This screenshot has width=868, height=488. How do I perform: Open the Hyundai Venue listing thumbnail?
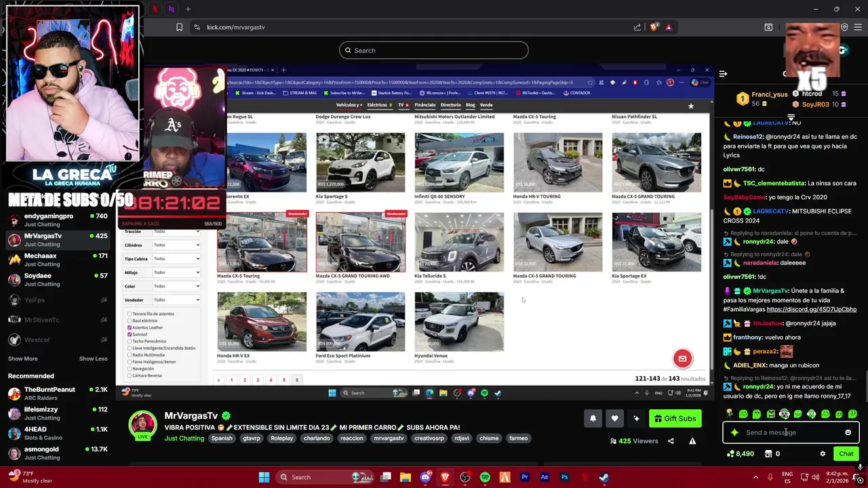[459, 322]
